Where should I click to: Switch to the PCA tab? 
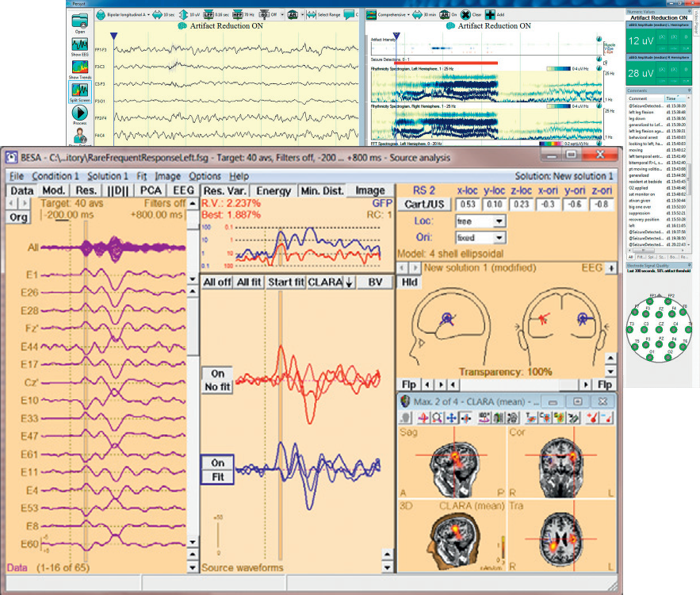click(x=152, y=190)
